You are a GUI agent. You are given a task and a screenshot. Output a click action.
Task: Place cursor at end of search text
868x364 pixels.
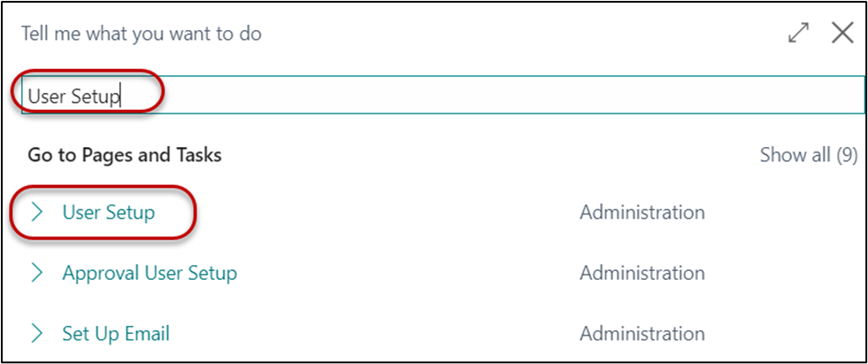(120, 96)
